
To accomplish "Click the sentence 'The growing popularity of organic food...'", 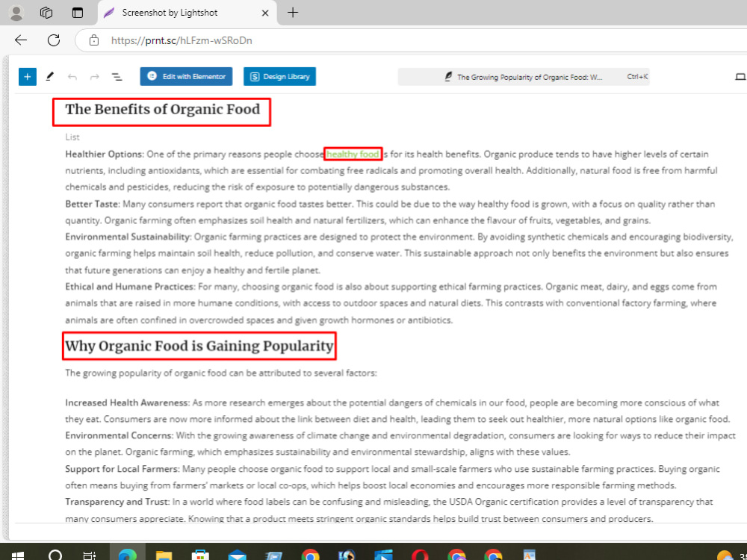I will coord(221,373).
